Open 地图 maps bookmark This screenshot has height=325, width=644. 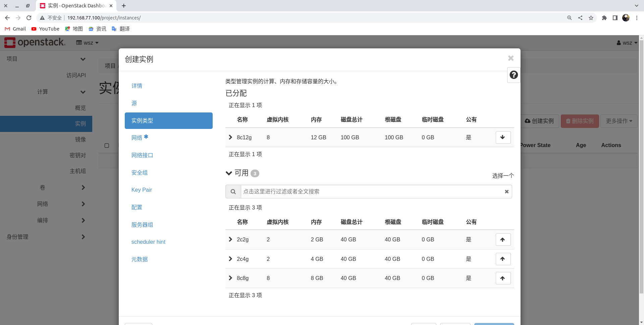(74, 29)
